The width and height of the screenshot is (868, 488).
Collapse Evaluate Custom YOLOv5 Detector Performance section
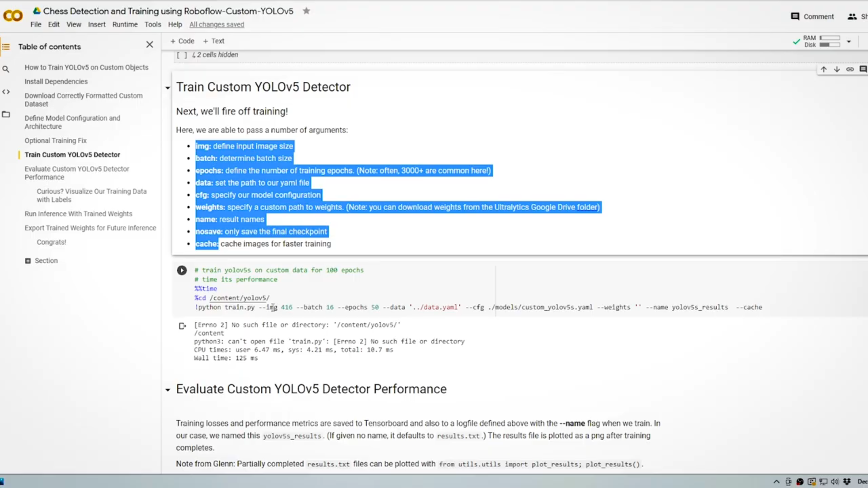click(x=168, y=390)
